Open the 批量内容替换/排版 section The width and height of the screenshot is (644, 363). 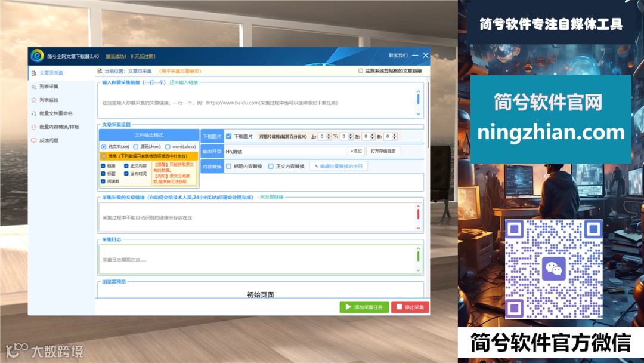click(61, 127)
